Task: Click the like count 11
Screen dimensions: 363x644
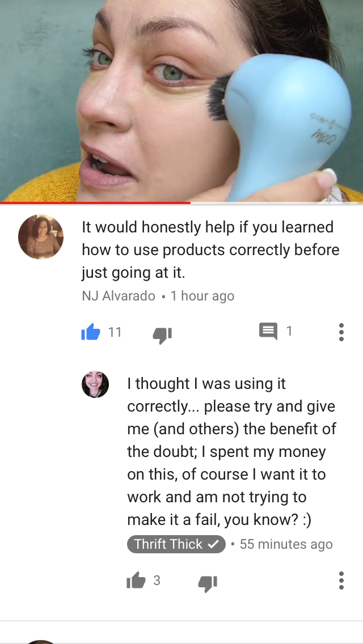Action: [115, 332]
